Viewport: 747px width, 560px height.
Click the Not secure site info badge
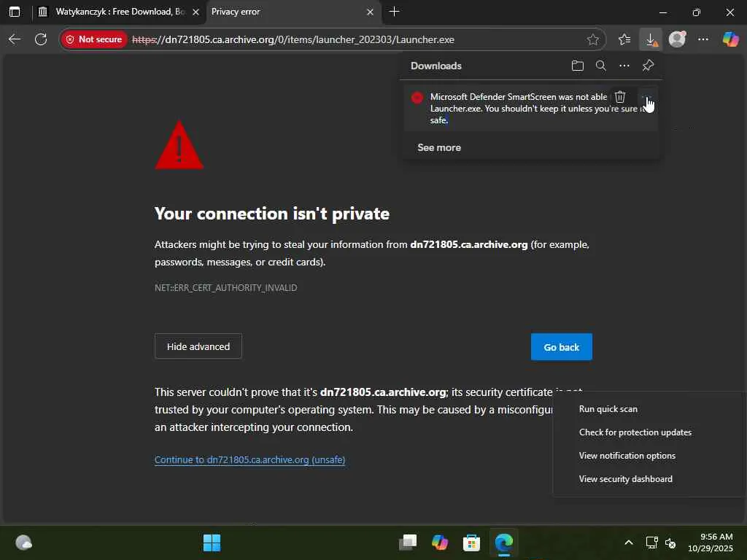(94, 39)
